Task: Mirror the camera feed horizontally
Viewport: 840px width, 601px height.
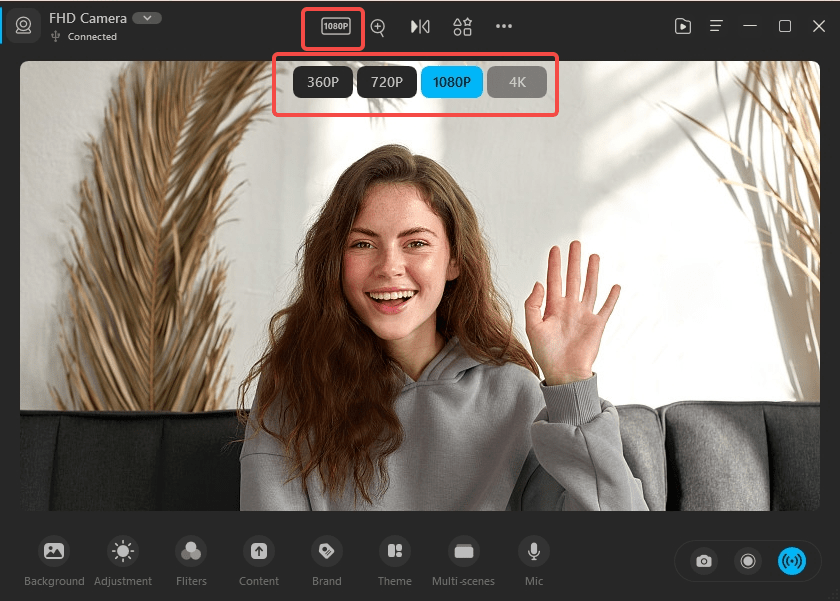Action: pos(420,27)
